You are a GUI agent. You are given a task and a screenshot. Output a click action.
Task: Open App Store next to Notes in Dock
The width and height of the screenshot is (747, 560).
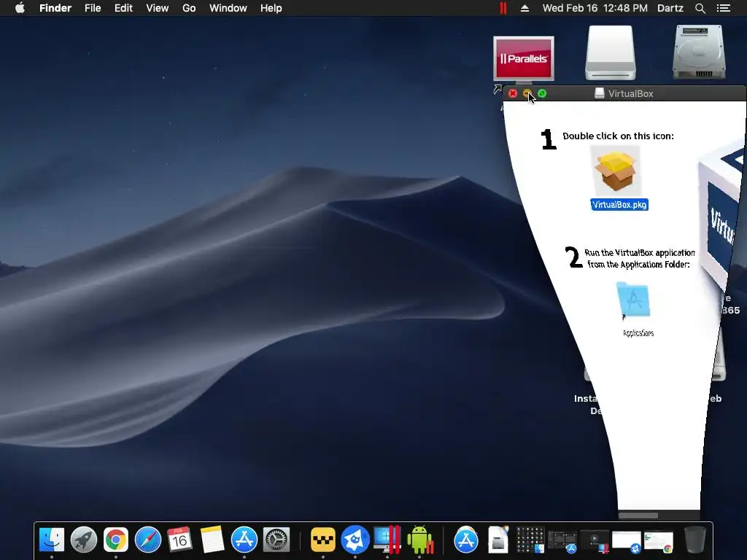[x=244, y=540]
